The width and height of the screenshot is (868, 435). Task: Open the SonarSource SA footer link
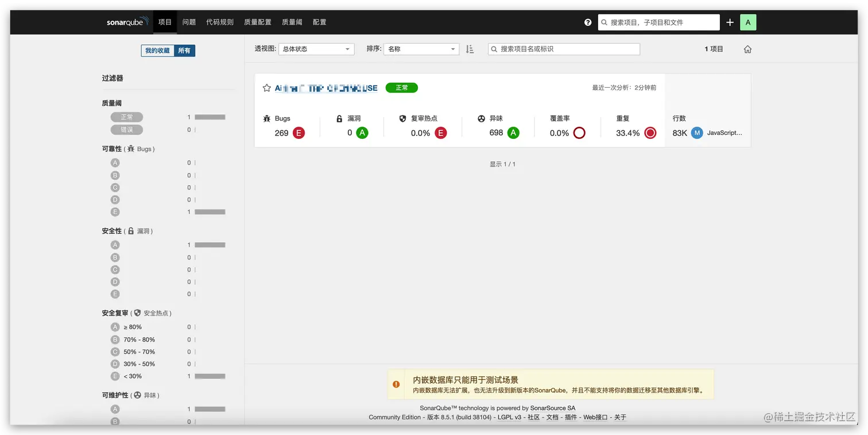click(552, 408)
